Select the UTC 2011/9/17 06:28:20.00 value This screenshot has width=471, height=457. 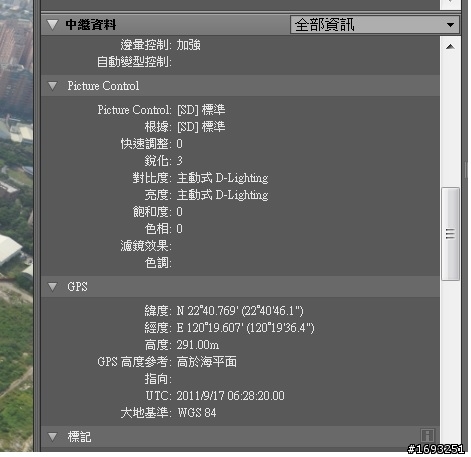(x=231, y=396)
